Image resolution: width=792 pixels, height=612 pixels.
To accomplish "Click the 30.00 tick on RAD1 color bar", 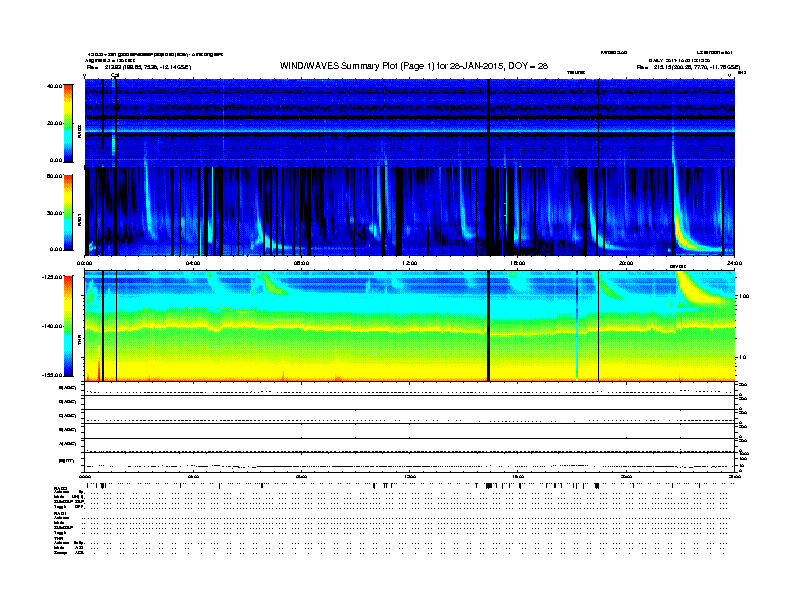I will (x=55, y=213).
